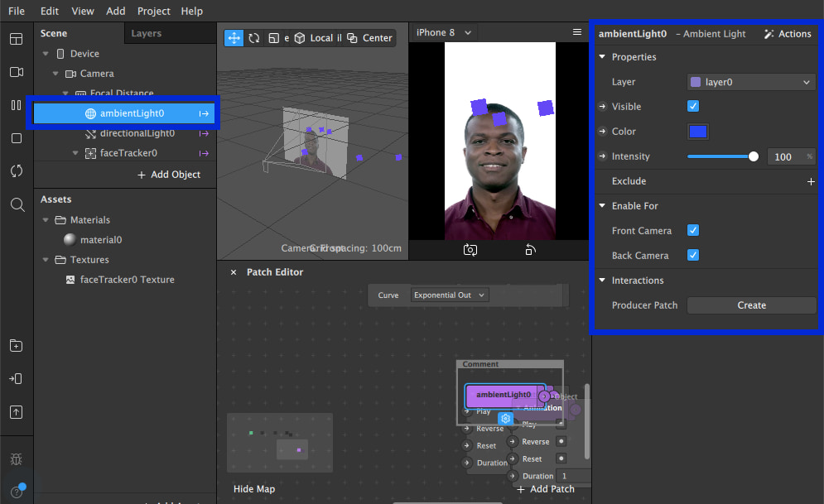This screenshot has height=504, width=824.
Task: Rotate the simulator device orientation icon
Action: [530, 249]
